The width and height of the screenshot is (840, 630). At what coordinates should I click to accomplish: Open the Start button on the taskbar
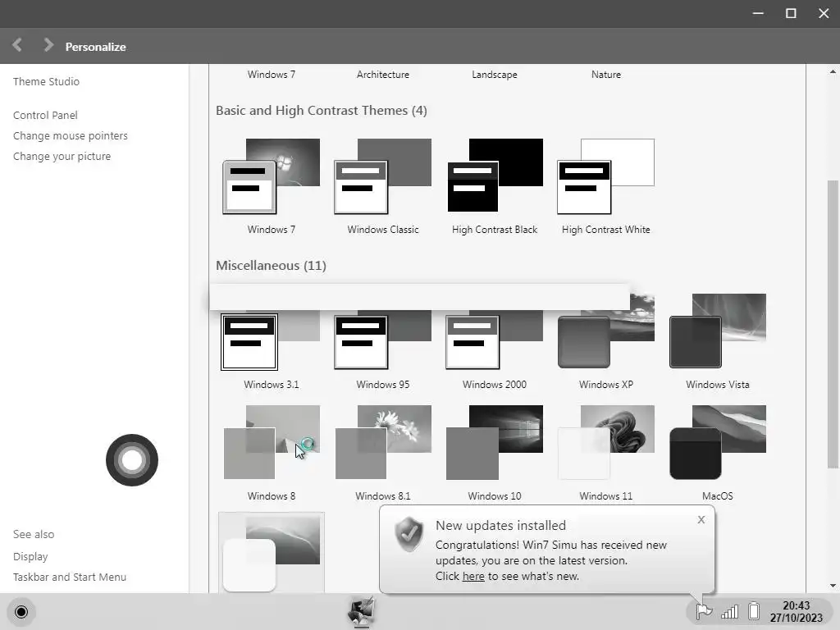pyautogui.click(x=21, y=612)
